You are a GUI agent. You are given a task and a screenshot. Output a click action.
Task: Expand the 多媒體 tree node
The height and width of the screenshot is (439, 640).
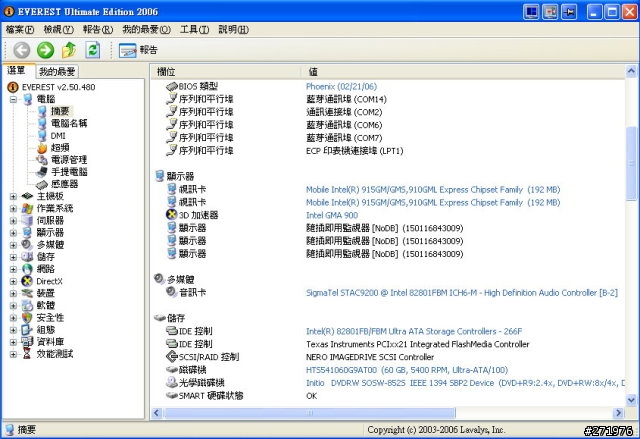tap(13, 245)
